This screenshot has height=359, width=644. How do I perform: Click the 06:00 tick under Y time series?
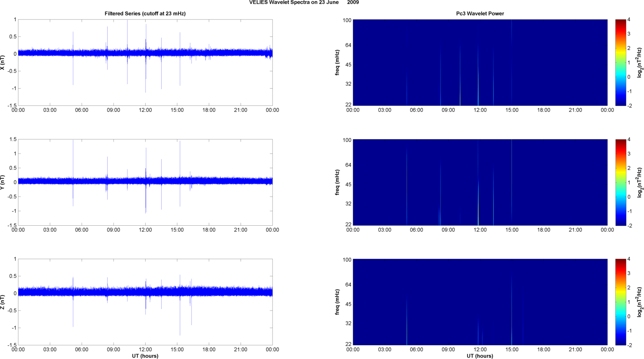pyautogui.click(x=81, y=230)
